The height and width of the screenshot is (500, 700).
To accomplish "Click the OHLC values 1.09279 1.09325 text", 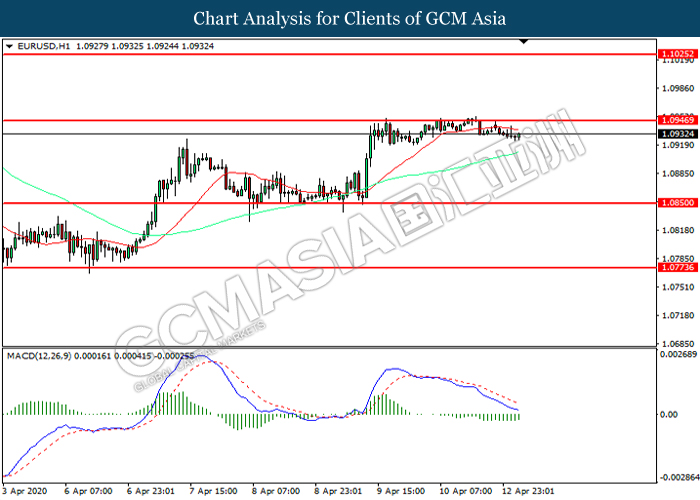I will pyautogui.click(x=110, y=46).
